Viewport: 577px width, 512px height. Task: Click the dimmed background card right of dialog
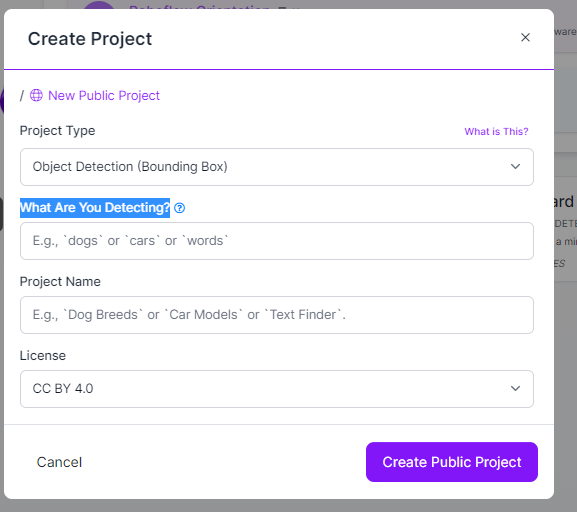[x=565, y=228]
